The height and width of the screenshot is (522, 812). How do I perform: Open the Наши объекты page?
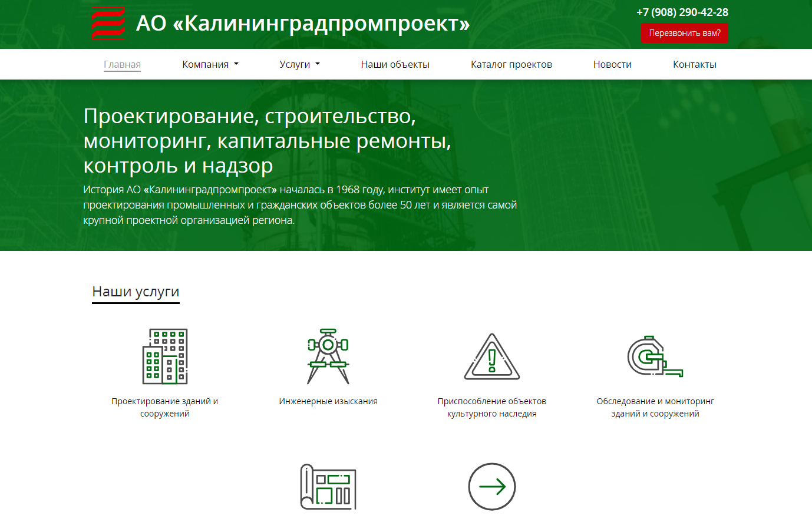click(395, 64)
